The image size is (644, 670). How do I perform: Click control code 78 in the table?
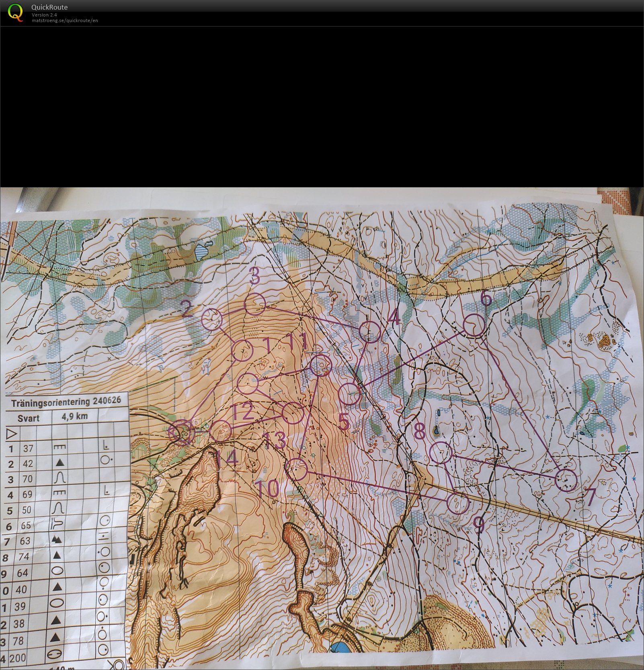[x=18, y=641]
